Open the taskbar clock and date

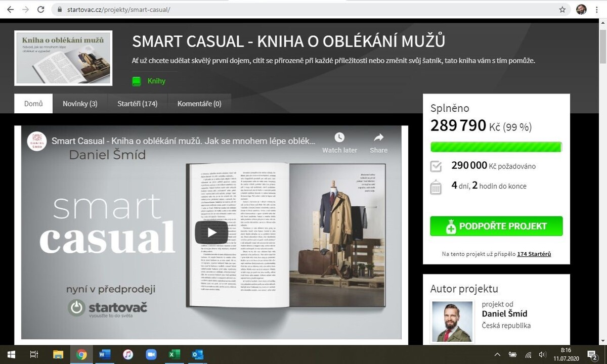[566, 354]
